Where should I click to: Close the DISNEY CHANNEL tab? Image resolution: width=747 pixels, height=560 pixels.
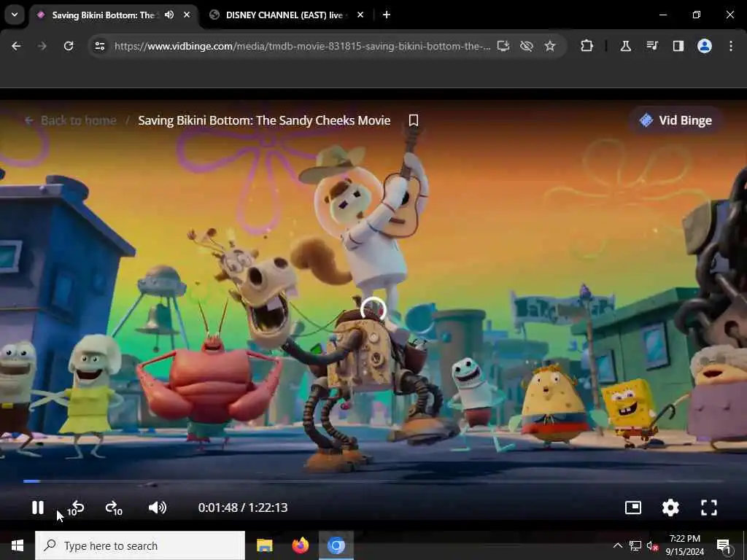tap(360, 15)
